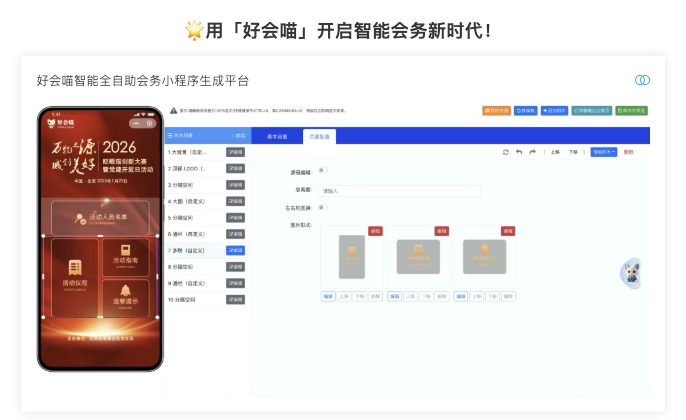Select list row '1 大背景'
This screenshot has height=420, width=686.
point(208,152)
